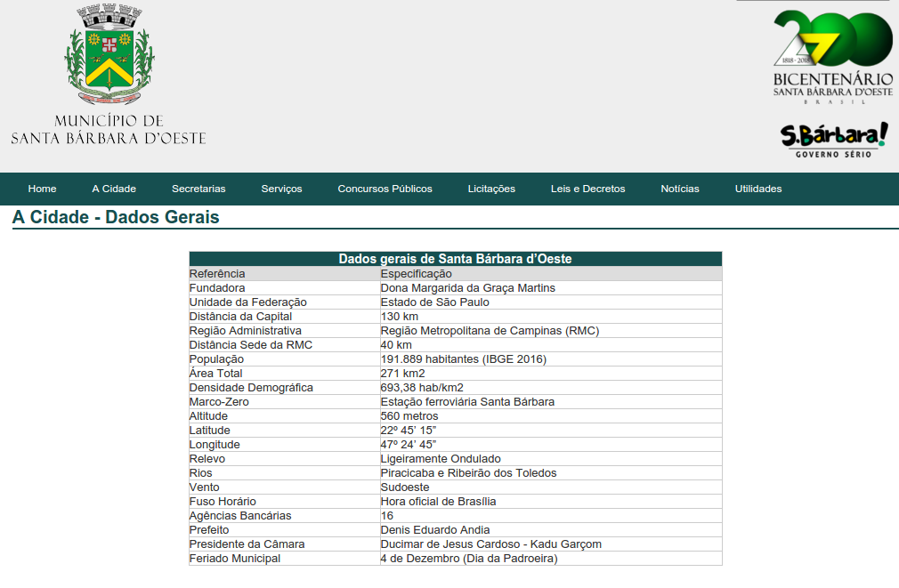Click the latitude value 22º 45' 15"

coord(409,431)
